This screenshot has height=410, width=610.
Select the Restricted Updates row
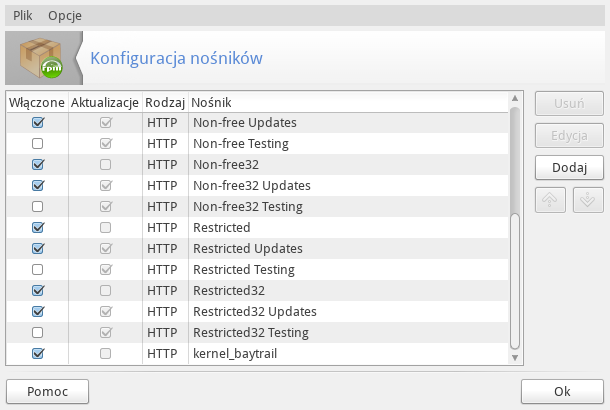point(250,249)
